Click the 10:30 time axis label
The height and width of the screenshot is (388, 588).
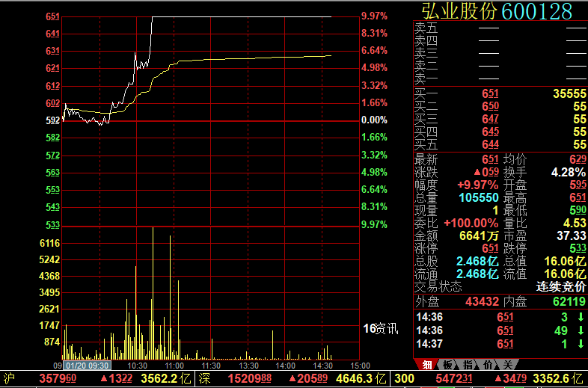click(x=137, y=366)
